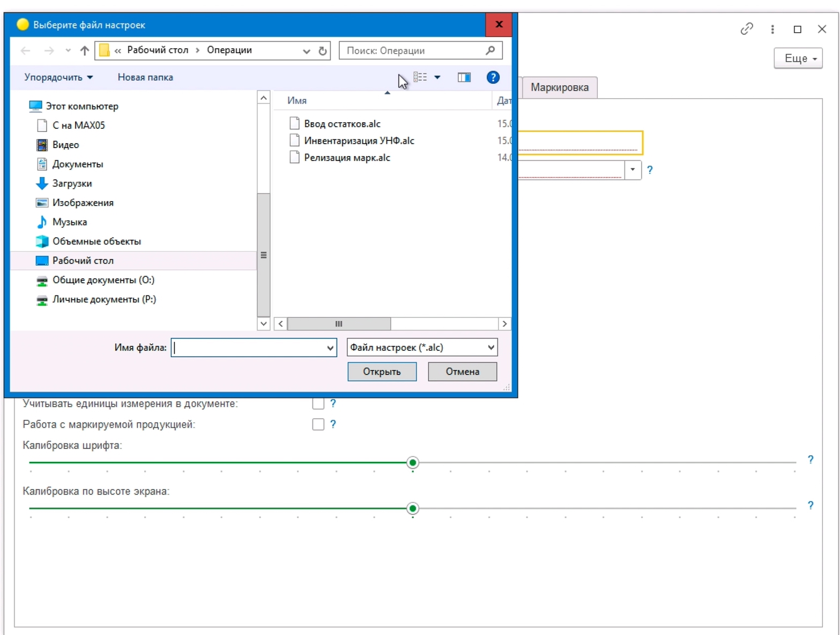Switch to the Маркировка tab
The height and width of the screenshot is (635, 840).
[x=560, y=87]
